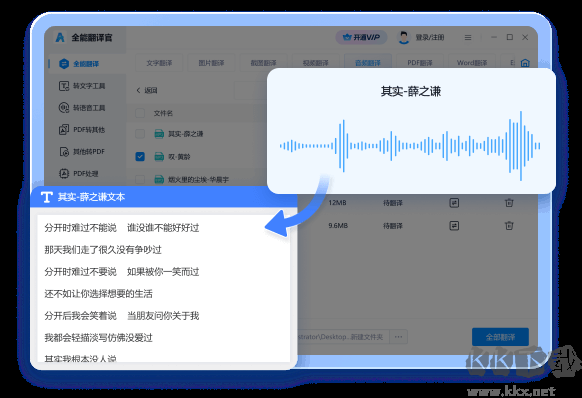This screenshot has height=398, width=582.
Task: Click the 返回 back link
Action: coord(147,90)
